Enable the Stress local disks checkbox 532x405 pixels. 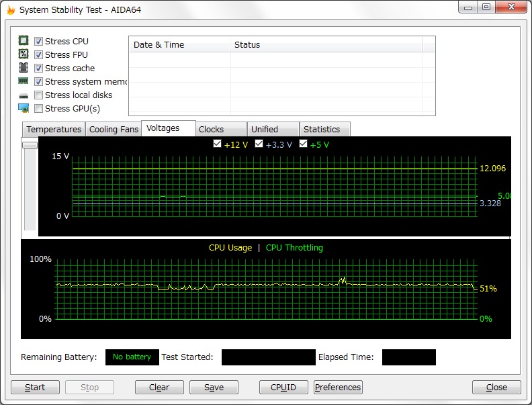[39, 95]
